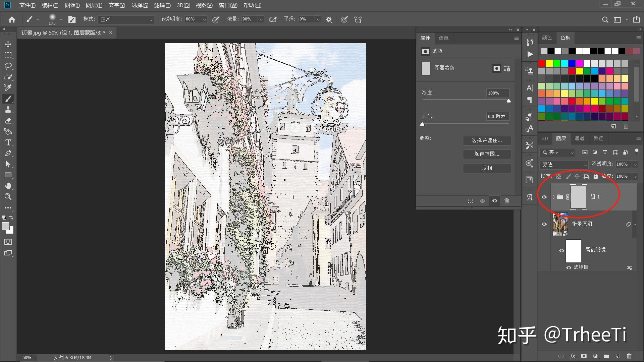The image size is (644, 362).
Task: Add layer mask from Layers panel bottom
Action: [584, 356]
